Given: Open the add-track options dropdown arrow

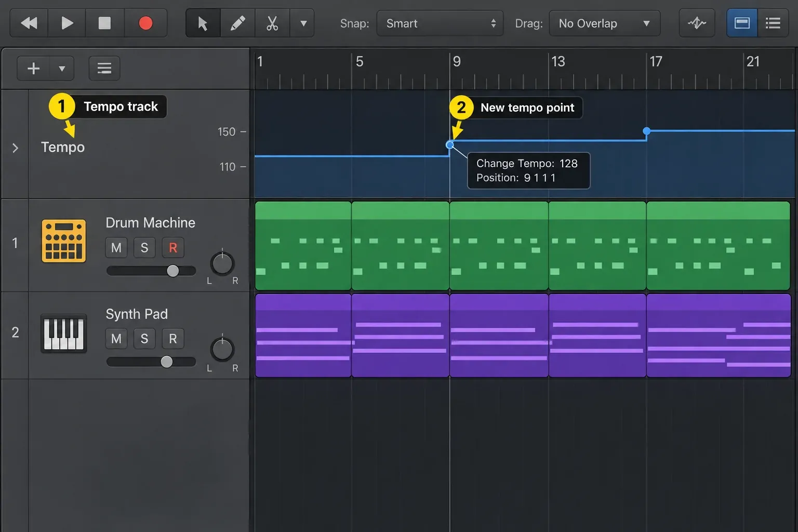Looking at the screenshot, I should 62,68.
